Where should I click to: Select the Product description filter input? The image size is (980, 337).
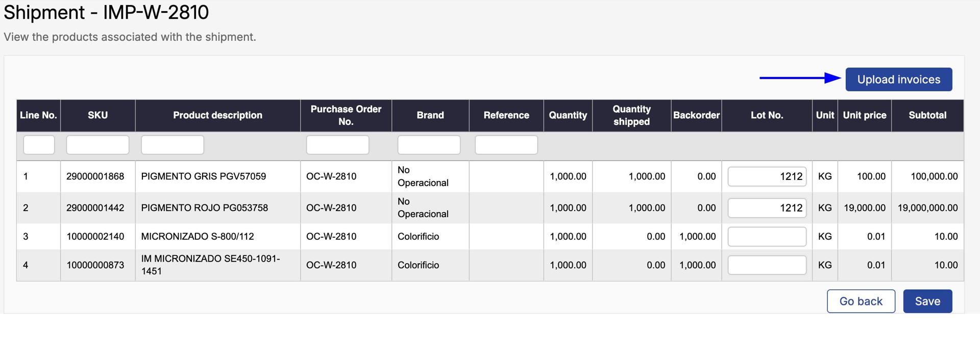point(173,145)
